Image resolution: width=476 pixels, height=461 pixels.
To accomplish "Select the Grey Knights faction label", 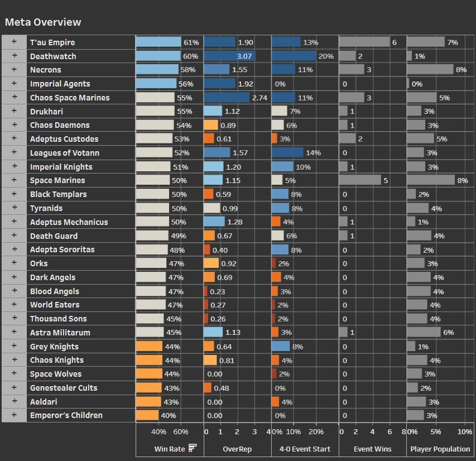I will [x=54, y=347].
